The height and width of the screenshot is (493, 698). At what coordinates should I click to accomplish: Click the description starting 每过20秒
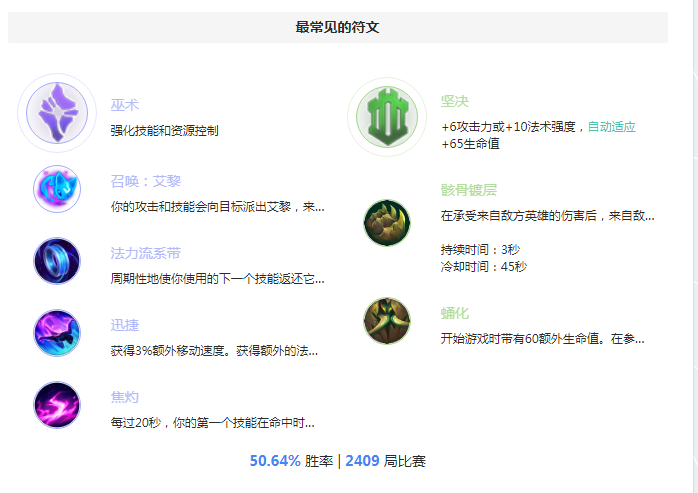coord(213,423)
